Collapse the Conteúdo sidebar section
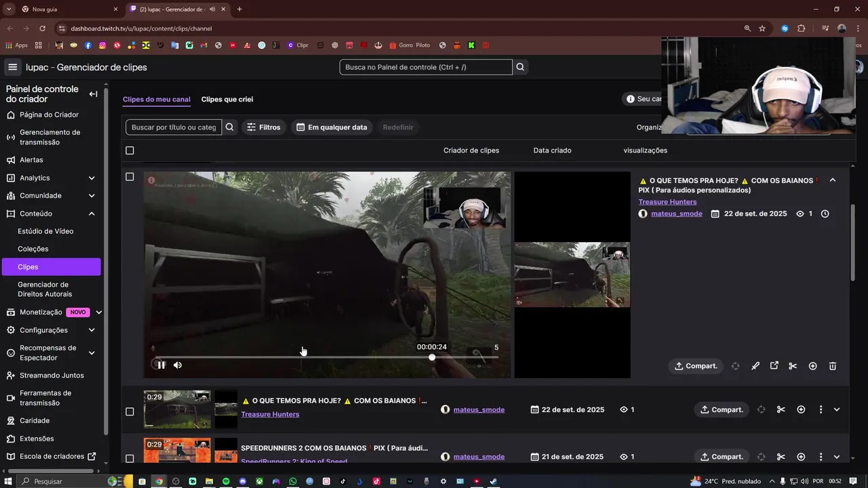Image resolution: width=868 pixels, height=488 pixels. [x=92, y=213]
